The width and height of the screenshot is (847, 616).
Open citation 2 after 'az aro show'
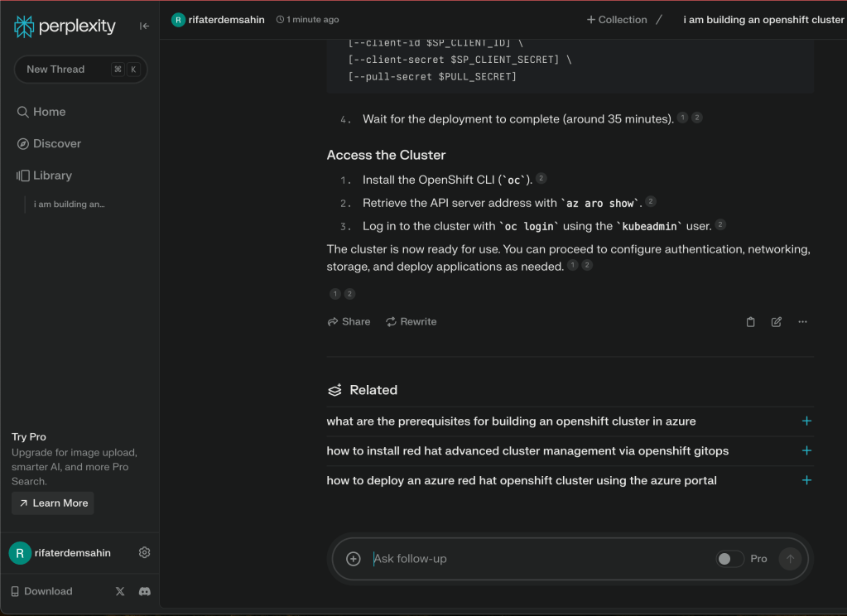(x=651, y=201)
